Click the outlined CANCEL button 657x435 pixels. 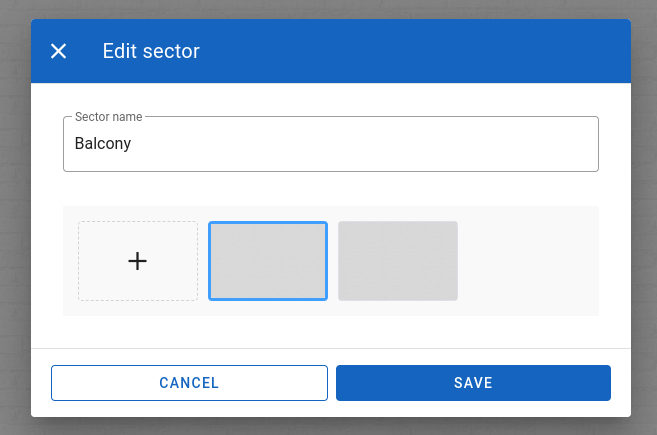pos(189,383)
